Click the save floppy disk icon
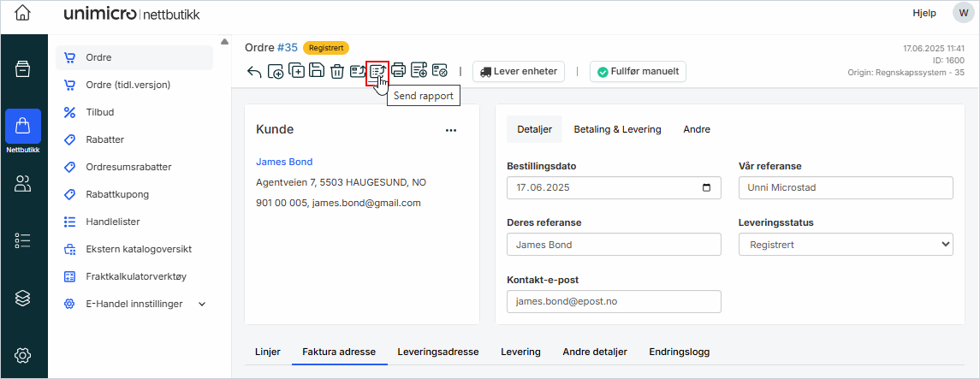980x379 pixels. pos(317,72)
